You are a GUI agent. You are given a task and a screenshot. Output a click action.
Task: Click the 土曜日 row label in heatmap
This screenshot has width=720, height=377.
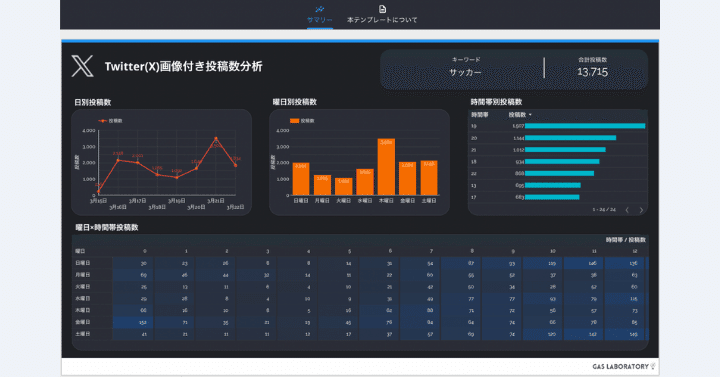click(83, 334)
